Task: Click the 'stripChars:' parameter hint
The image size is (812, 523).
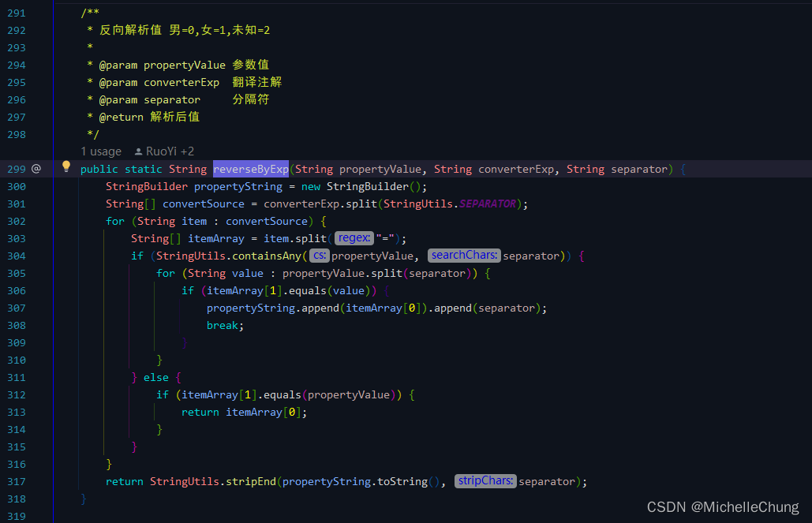Action: (485, 481)
